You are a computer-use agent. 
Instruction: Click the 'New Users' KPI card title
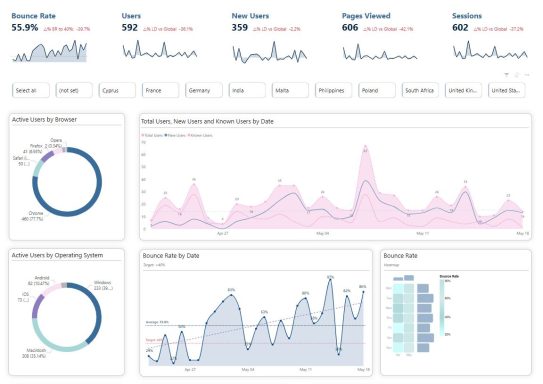(x=250, y=16)
